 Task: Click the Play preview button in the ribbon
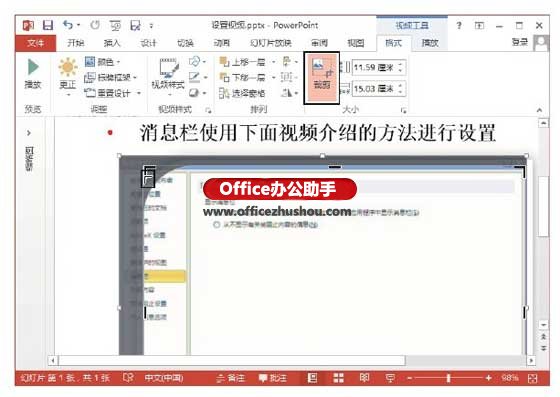coord(33,74)
